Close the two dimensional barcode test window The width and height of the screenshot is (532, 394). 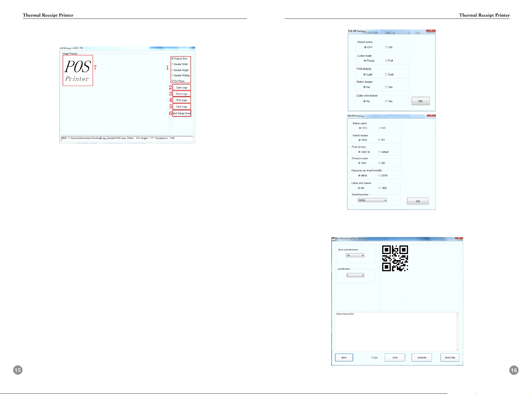pyautogui.click(x=458, y=238)
